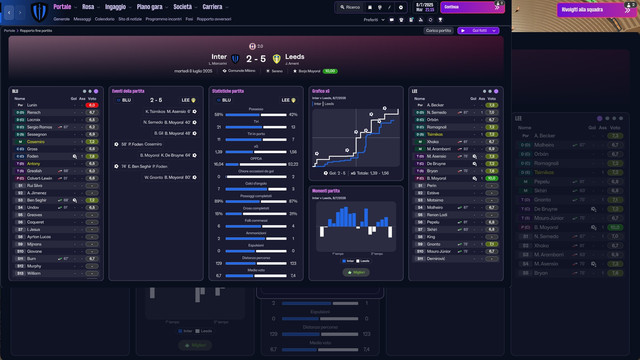Open the Generale subtab

pos(62,19)
